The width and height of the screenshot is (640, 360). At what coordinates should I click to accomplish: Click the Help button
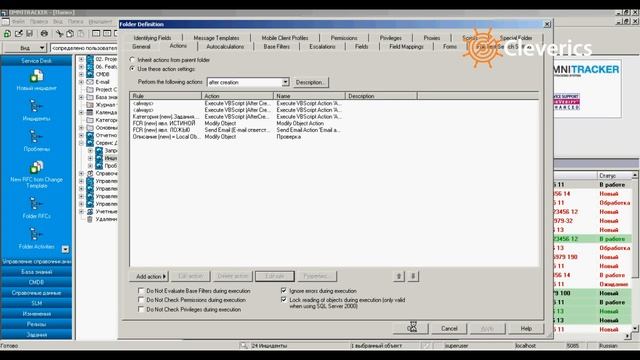[x=526, y=328]
